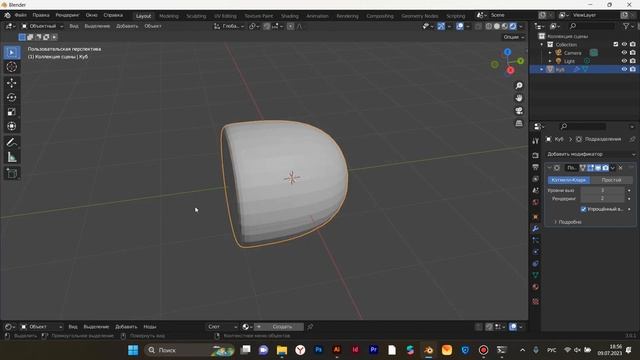Pick the Annotate pencil tool
The width and height of the screenshot is (640, 360).
[x=11, y=142]
